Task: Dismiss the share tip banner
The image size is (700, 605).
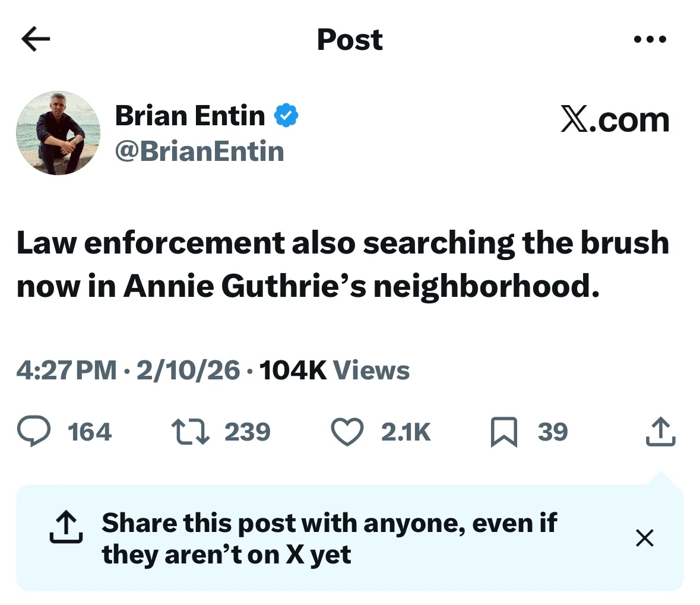Action: [644, 538]
